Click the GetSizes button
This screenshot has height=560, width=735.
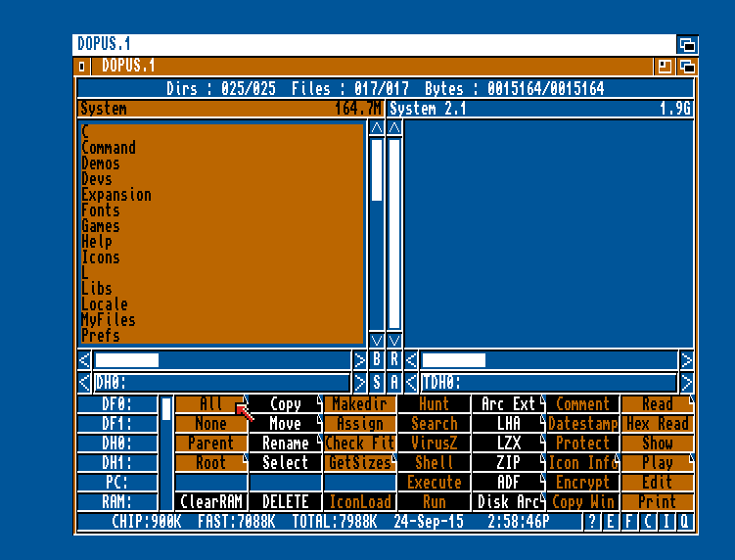(360, 463)
